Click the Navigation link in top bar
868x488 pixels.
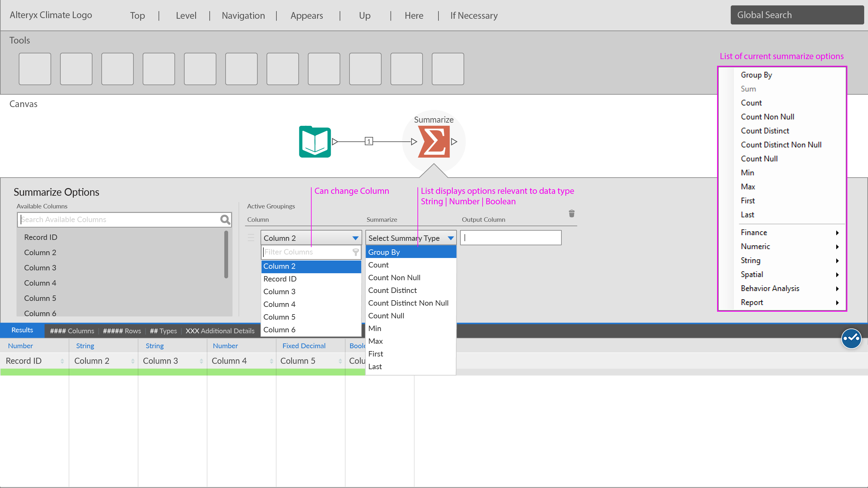coord(243,16)
